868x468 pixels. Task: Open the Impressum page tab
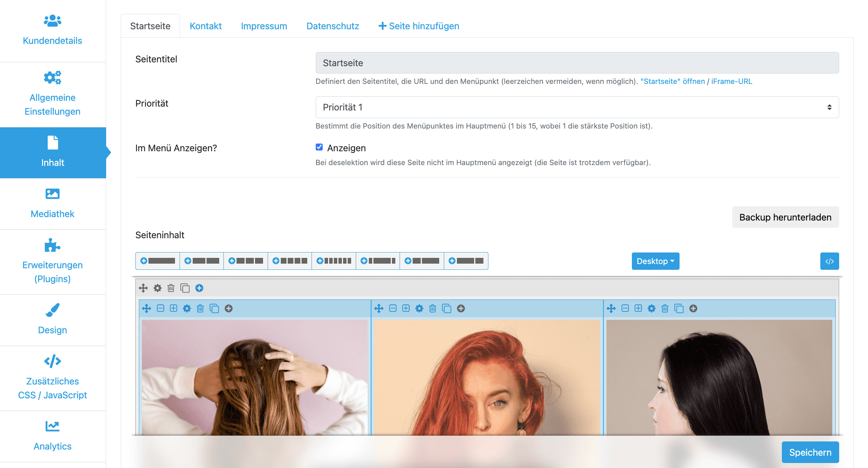(264, 26)
